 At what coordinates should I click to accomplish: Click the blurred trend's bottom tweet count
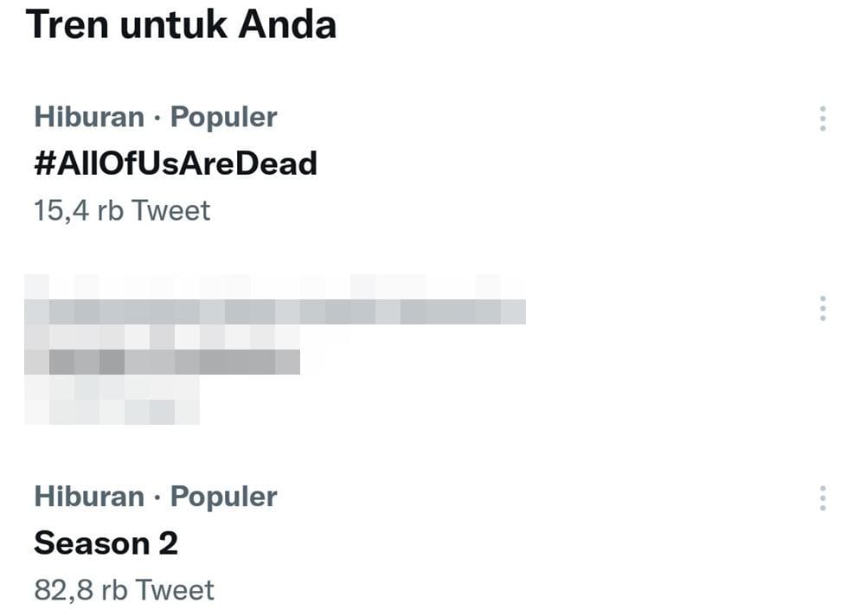point(112,411)
